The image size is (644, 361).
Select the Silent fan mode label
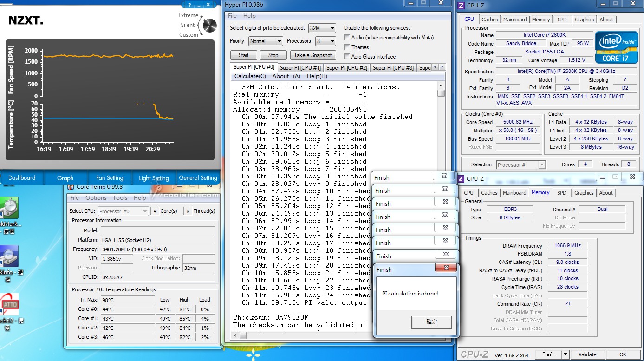pos(188,25)
